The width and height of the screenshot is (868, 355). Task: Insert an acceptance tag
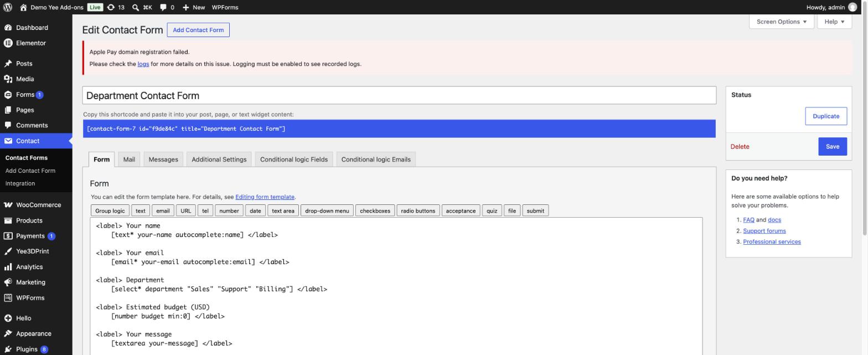click(461, 211)
